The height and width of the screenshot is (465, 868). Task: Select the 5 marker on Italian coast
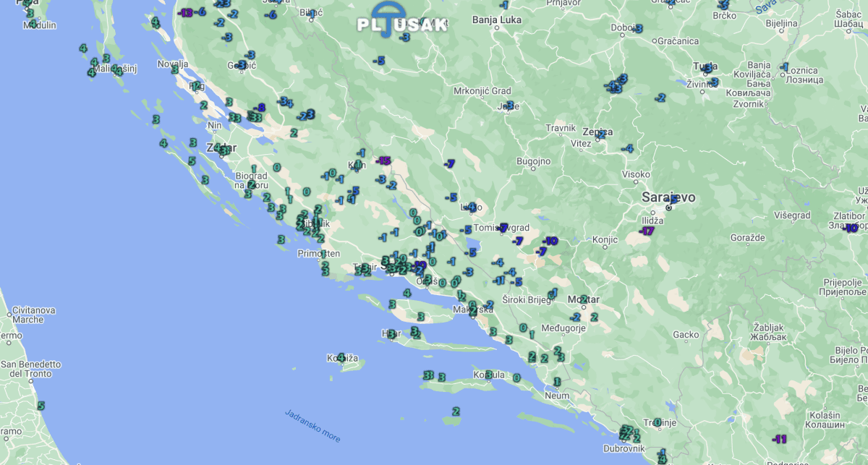41,406
